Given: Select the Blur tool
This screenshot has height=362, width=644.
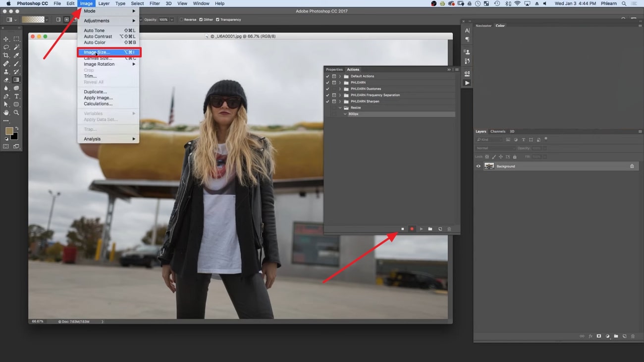Looking at the screenshot, I should [x=6, y=88].
